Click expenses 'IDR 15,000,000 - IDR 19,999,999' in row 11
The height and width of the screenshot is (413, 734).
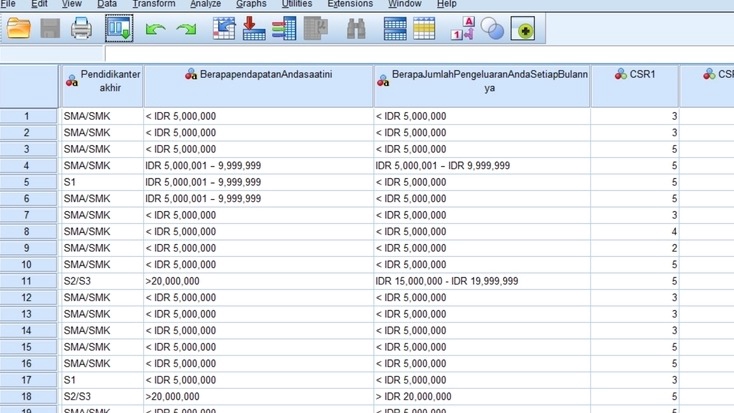click(482, 281)
